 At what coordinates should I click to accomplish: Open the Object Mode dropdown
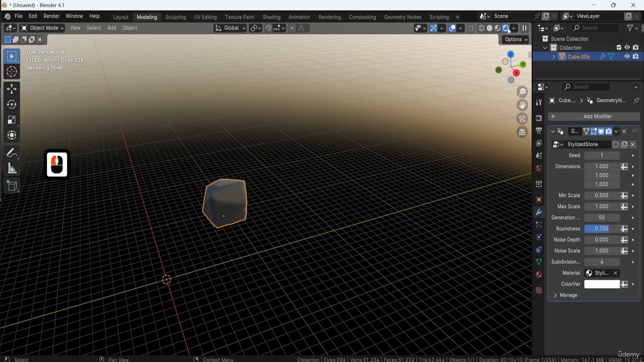coord(42,28)
